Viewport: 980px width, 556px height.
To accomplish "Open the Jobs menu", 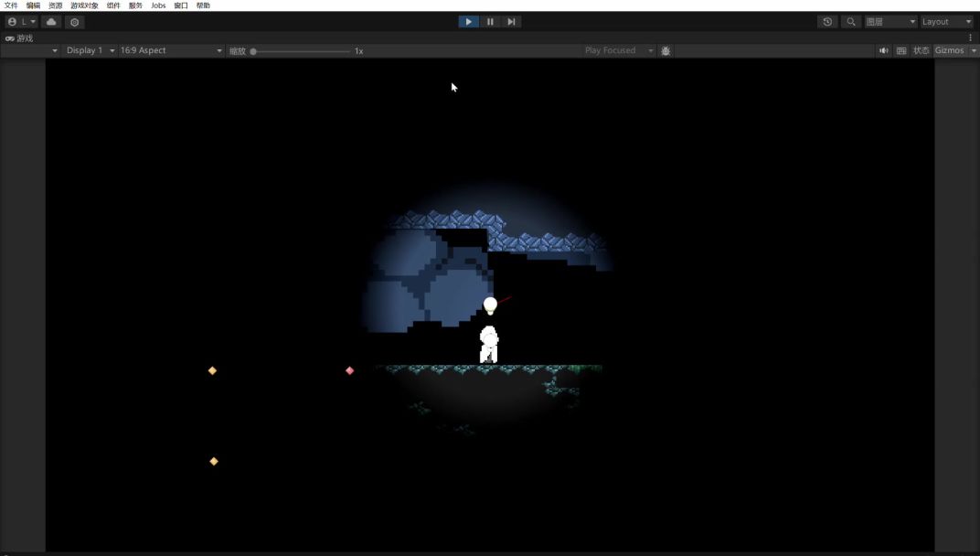I will point(158,5).
